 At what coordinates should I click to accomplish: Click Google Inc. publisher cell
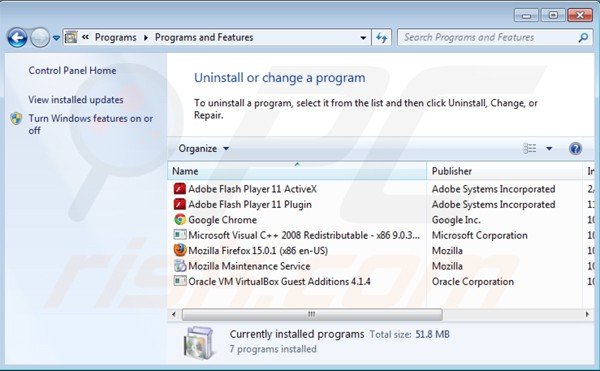coord(456,220)
